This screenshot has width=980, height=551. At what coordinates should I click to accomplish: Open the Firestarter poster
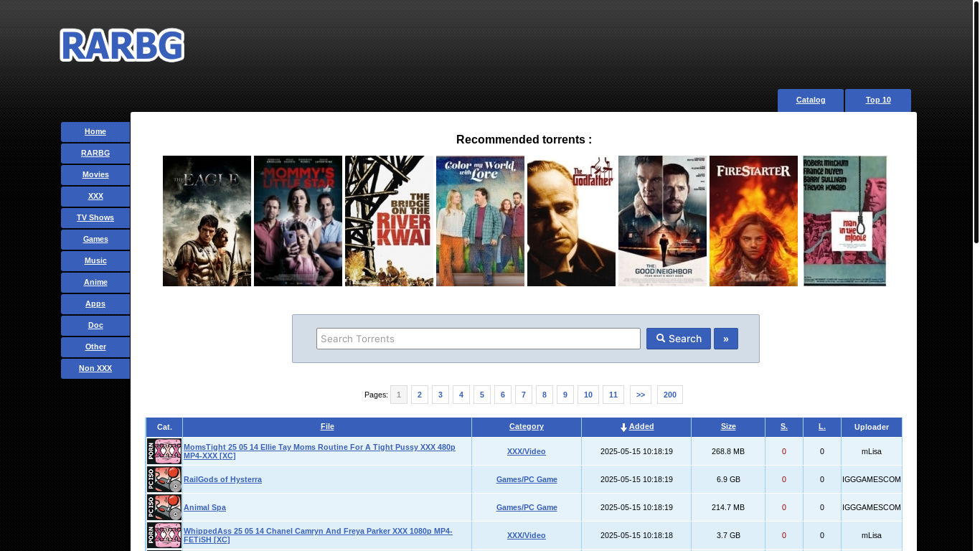tap(753, 221)
